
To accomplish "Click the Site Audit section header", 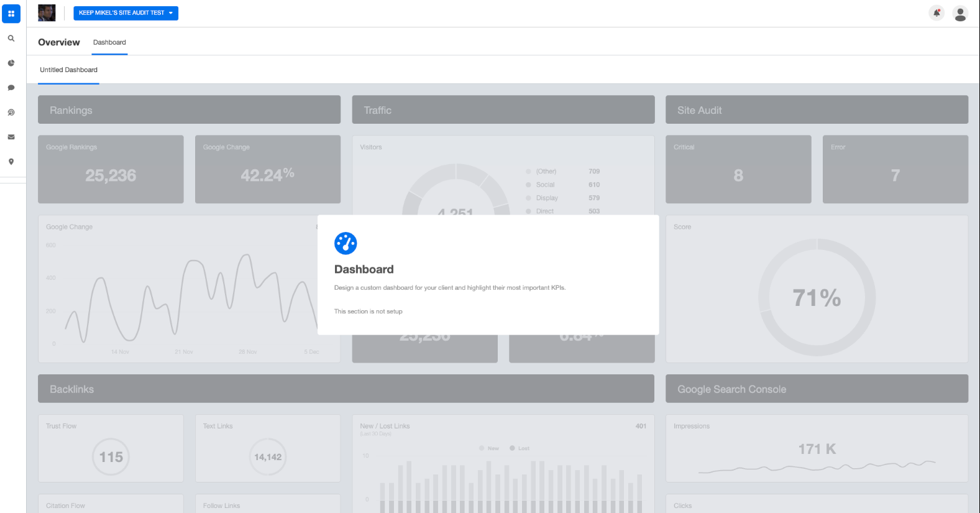I will (x=817, y=110).
